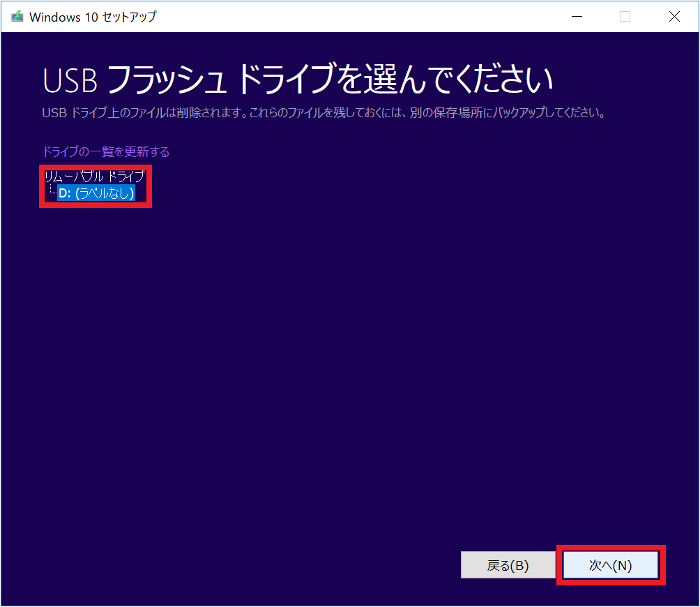Click the (ラベルなし) label text of drive D
The image size is (700, 607).
[105, 193]
